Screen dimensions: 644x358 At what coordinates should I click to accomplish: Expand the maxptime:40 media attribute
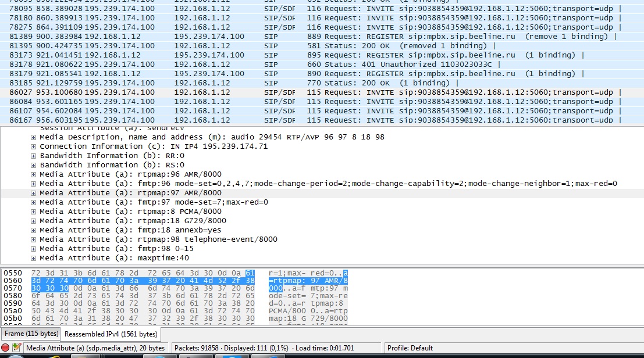33,259
